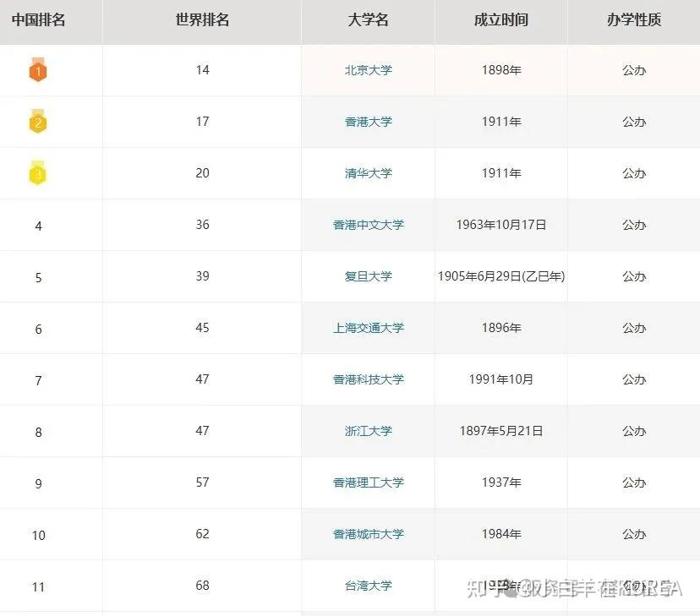Image resolution: width=700 pixels, height=616 pixels.
Task: Click 公办 in the 香港科技大学 row
Action: [x=634, y=379]
